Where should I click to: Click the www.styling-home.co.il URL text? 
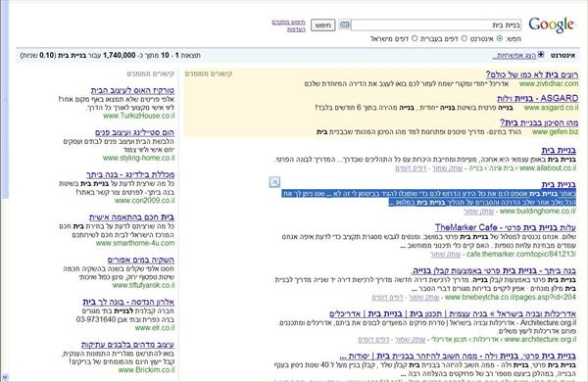(x=139, y=158)
